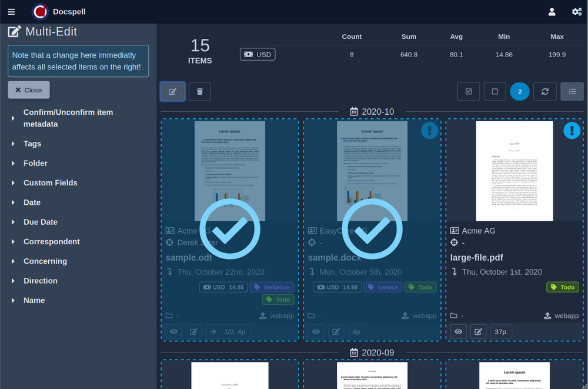Open the user profile menu
The image size is (588, 389).
click(x=552, y=12)
